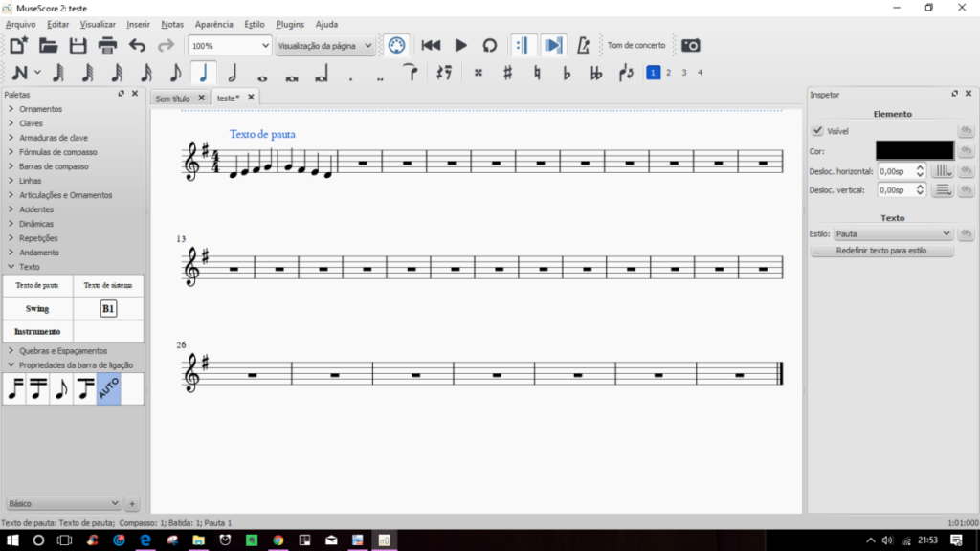Click the black Cor color swatch
980x551 pixels.
coord(914,151)
